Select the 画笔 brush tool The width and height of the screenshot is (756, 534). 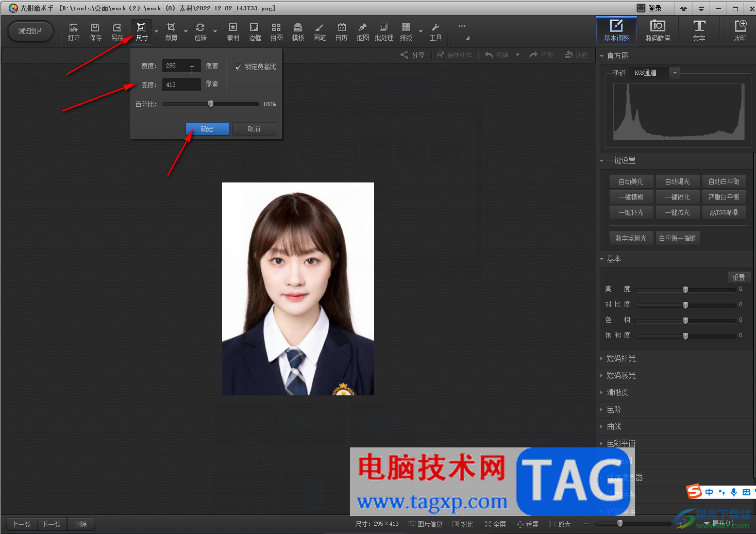320,31
